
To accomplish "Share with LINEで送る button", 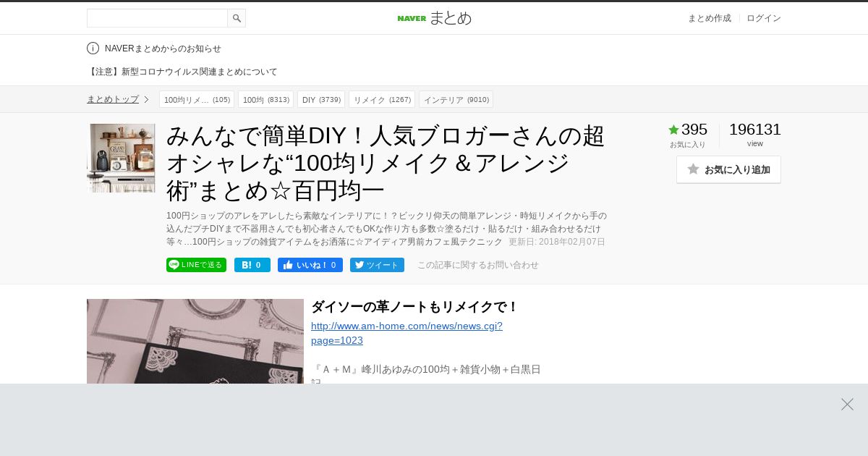I will (196, 265).
